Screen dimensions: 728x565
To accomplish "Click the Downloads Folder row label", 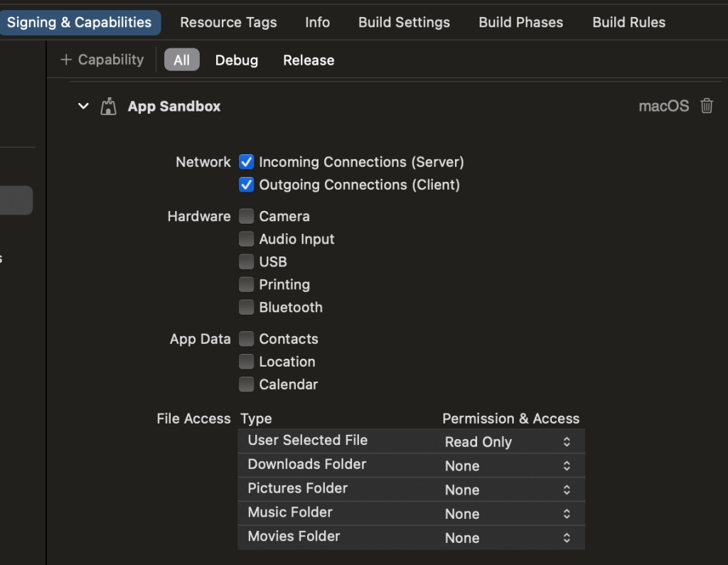I will pyautogui.click(x=307, y=464).
